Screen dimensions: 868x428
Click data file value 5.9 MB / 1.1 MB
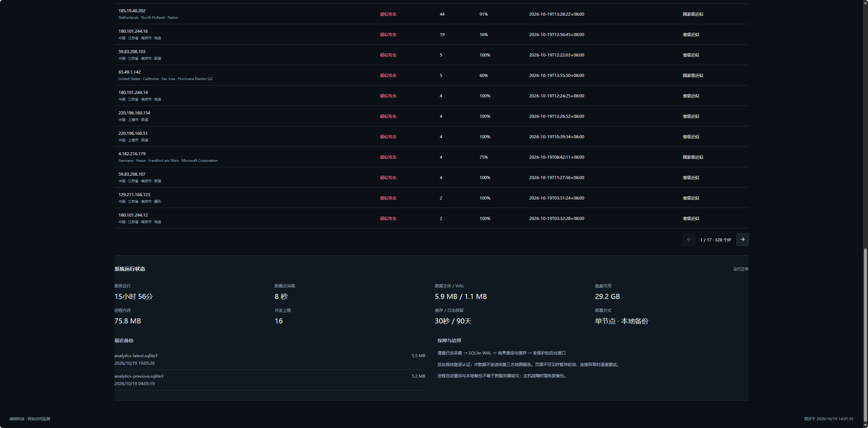pos(461,297)
